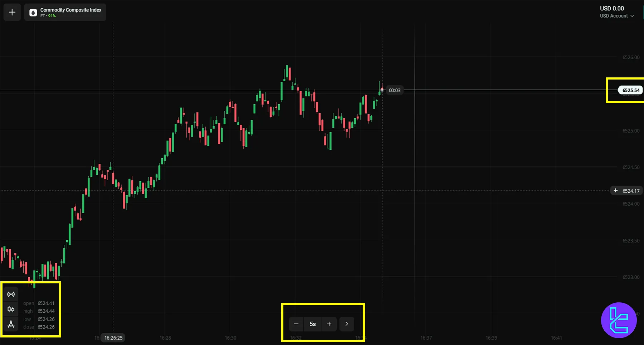This screenshot has width=644, height=345.
Task: Click the current price label 6525.54
Action: (630, 90)
